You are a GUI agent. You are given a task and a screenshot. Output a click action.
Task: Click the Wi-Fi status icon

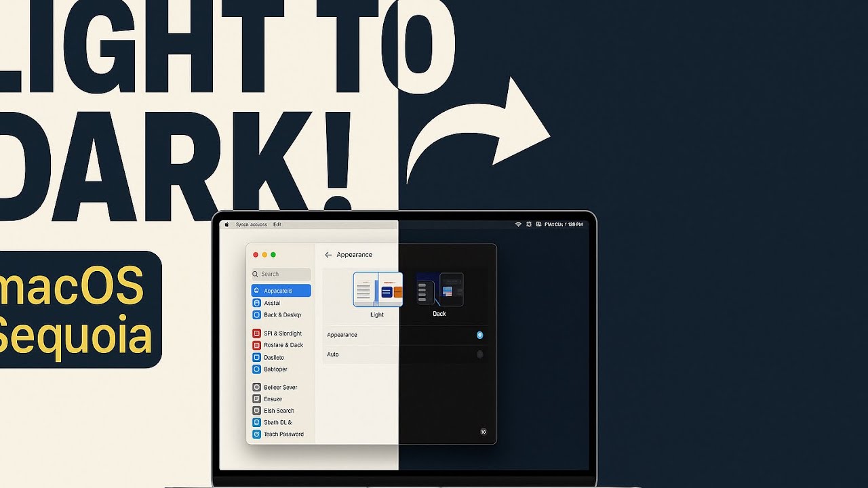coord(518,224)
